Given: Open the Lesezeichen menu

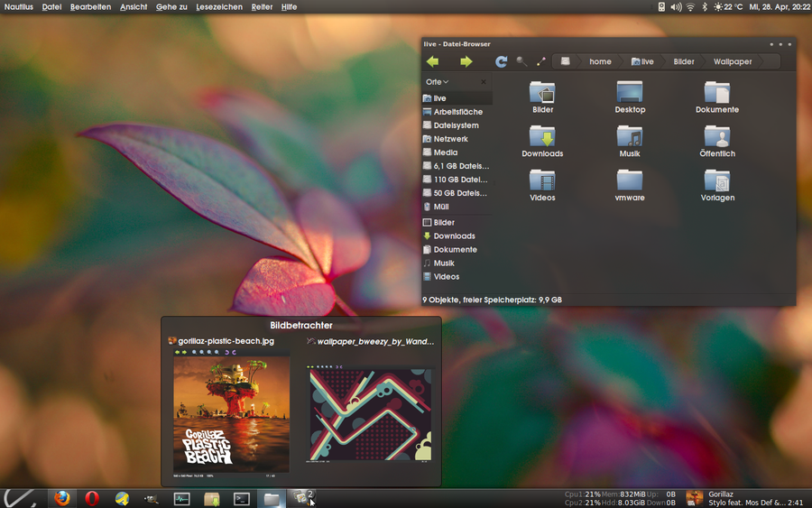Looking at the screenshot, I should pos(219,6).
